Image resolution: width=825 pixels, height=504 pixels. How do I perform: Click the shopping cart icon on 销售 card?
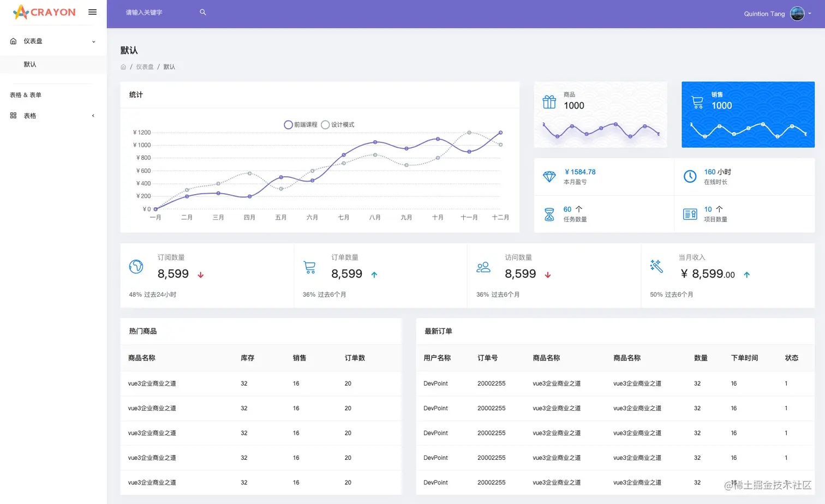point(697,102)
